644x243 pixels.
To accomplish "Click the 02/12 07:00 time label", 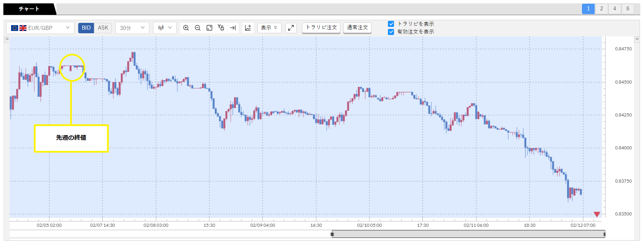I will click(x=583, y=225).
